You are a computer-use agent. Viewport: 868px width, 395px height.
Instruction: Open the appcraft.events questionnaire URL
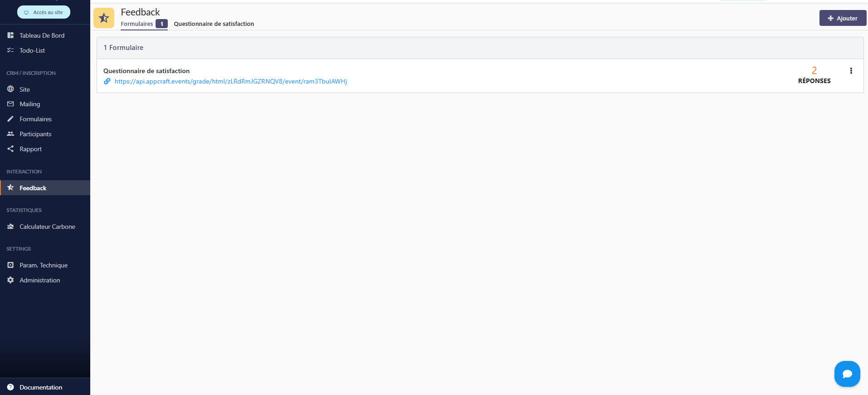pos(230,82)
